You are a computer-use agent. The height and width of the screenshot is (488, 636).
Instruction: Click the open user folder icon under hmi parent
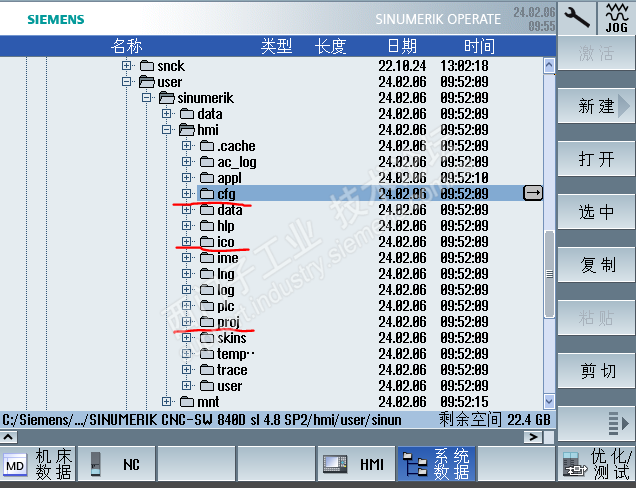click(147, 82)
